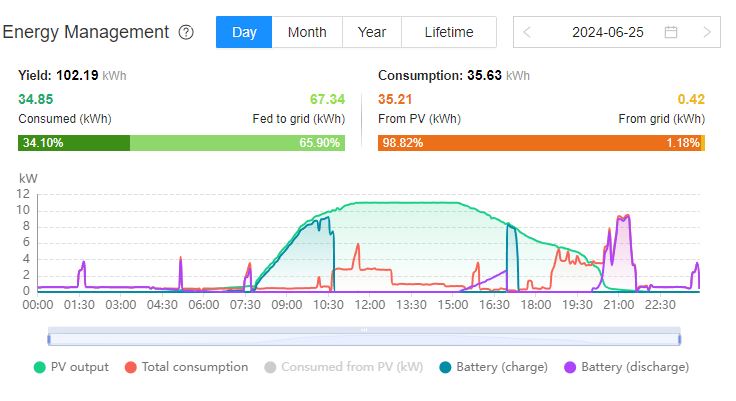Switch to the Month tab
This screenshot has width=736, height=401.
pos(307,32)
